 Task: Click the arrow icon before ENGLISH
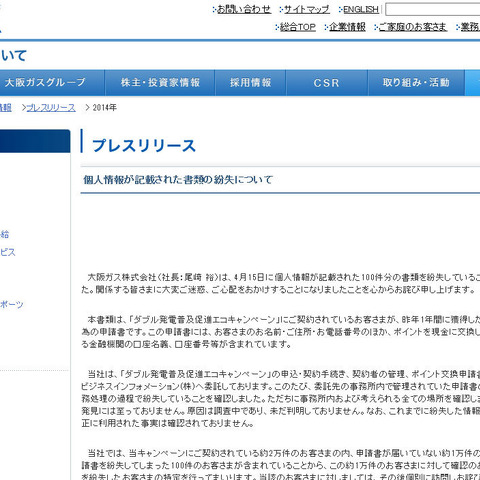[x=340, y=10]
